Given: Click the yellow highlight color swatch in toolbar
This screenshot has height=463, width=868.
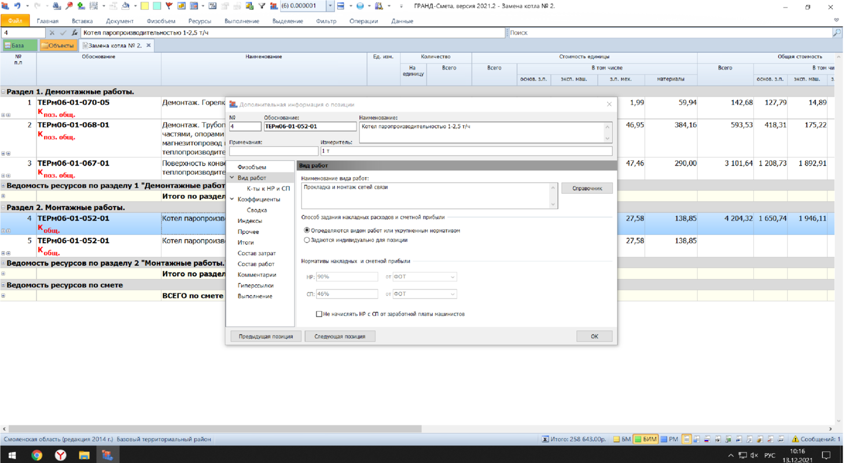Looking at the screenshot, I should tap(145, 6).
